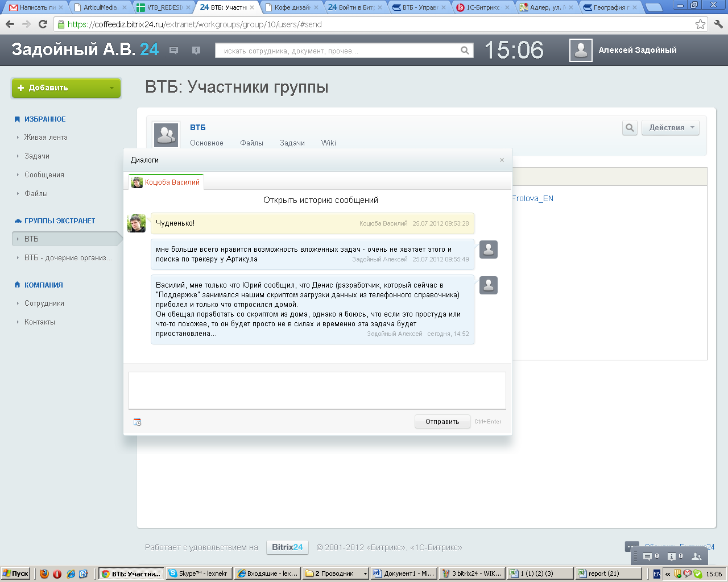Open the Действия dropdown menu

pyautogui.click(x=671, y=127)
